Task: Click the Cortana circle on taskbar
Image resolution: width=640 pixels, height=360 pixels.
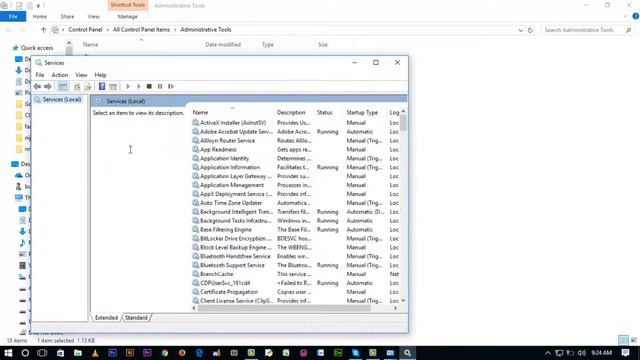Action: tap(25, 353)
